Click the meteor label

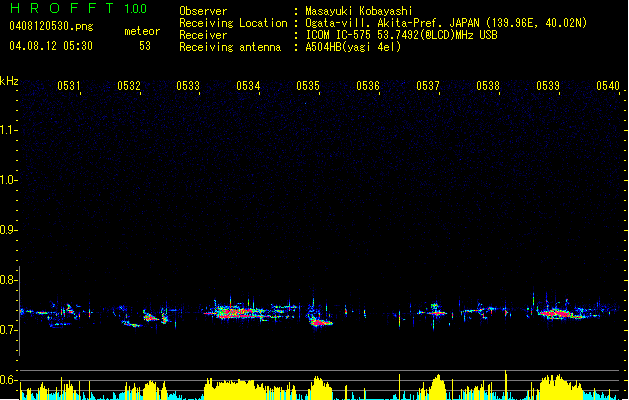(x=142, y=31)
